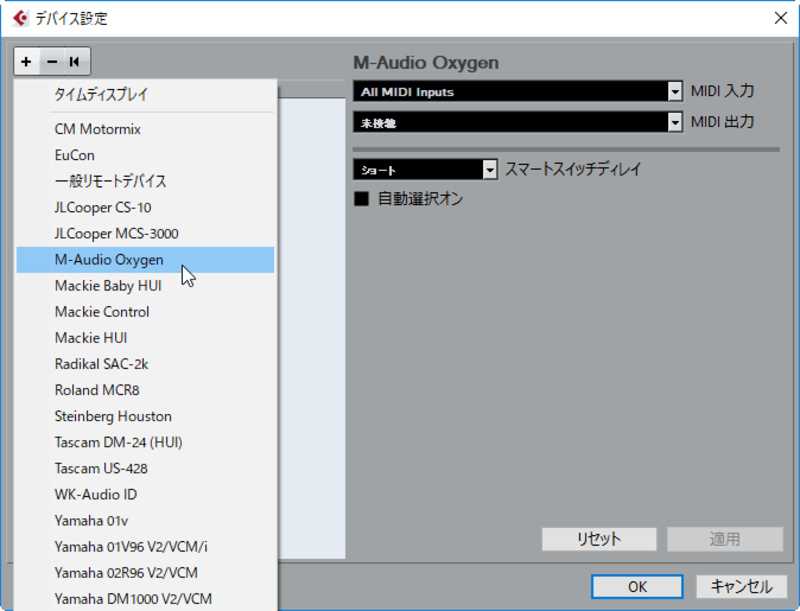Image resolution: width=800 pixels, height=611 pixels.
Task: Pick 一般リモートデバイス menu entry
Action: coord(145,181)
